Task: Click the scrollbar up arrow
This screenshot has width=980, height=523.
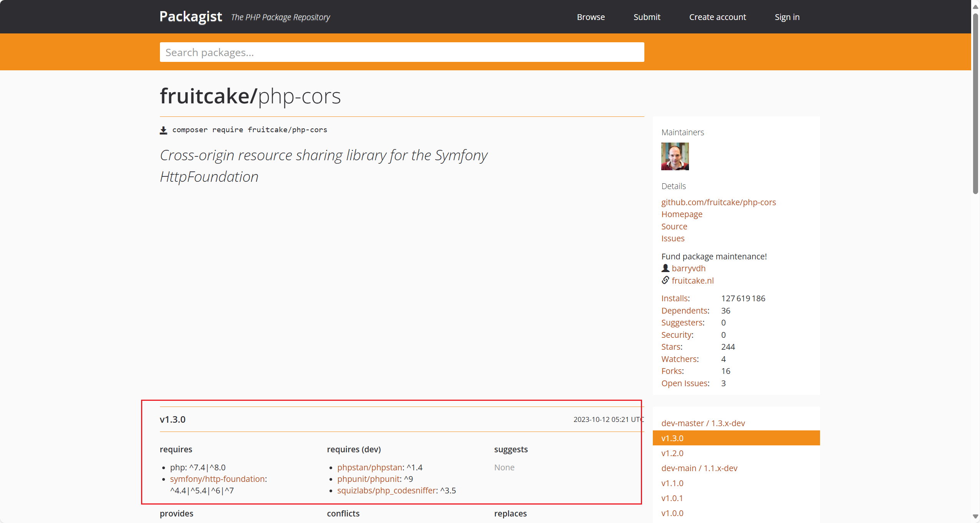Action: tap(975, 7)
